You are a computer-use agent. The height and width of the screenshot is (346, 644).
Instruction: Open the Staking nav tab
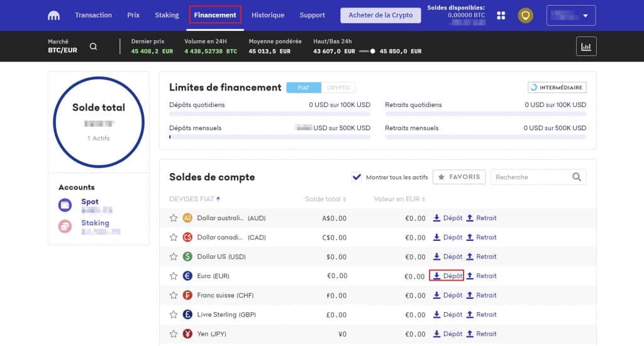click(x=167, y=15)
